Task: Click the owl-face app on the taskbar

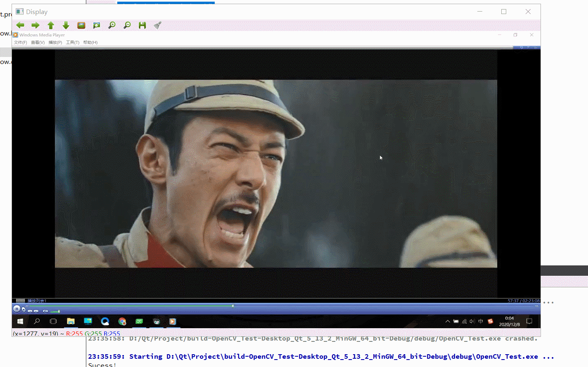Action: [156, 321]
